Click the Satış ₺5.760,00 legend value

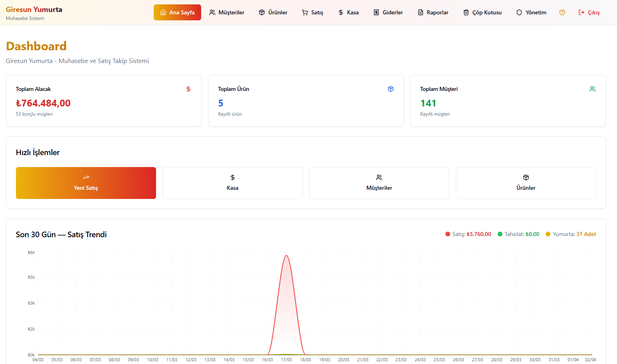pyautogui.click(x=479, y=234)
